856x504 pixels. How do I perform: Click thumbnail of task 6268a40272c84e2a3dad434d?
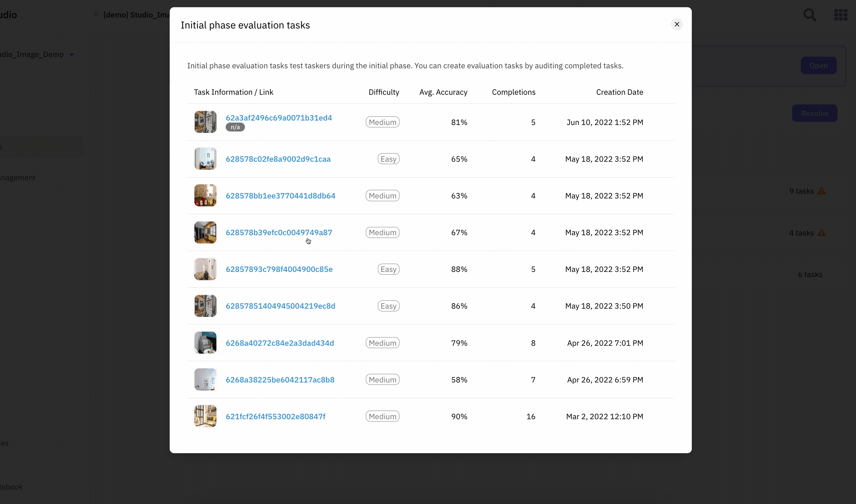205,343
